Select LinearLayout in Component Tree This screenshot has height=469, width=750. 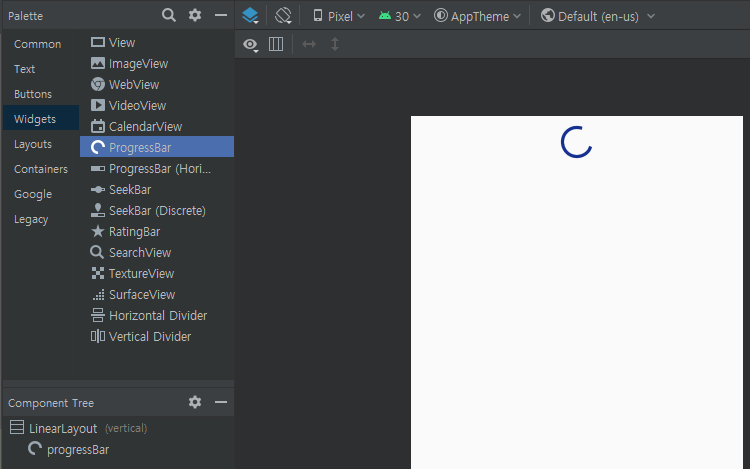tap(63, 428)
